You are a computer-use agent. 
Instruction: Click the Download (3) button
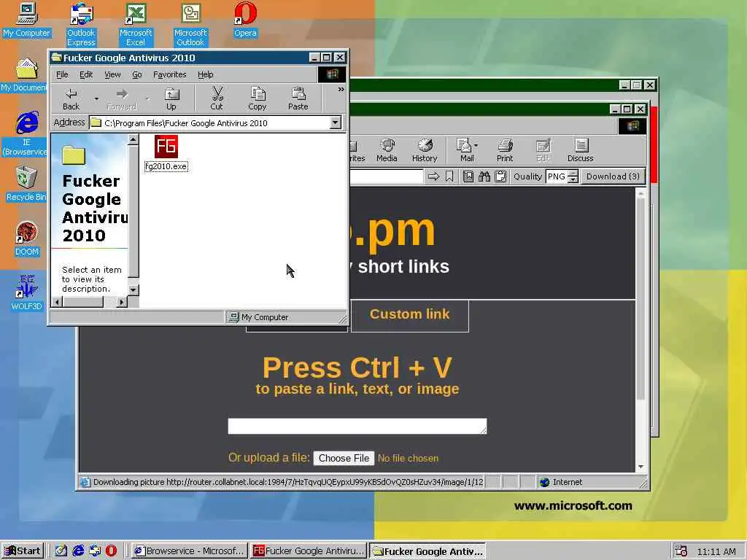(x=613, y=176)
